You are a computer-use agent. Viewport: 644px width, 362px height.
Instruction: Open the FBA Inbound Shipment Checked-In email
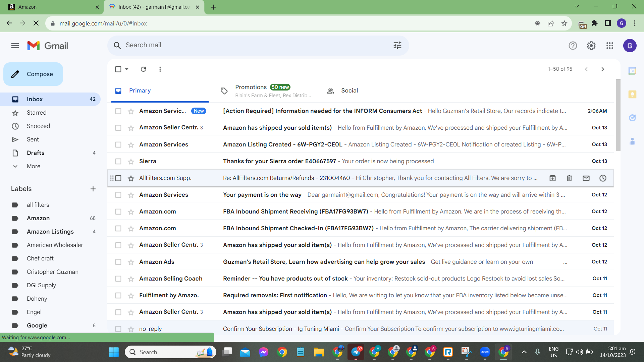click(361, 228)
